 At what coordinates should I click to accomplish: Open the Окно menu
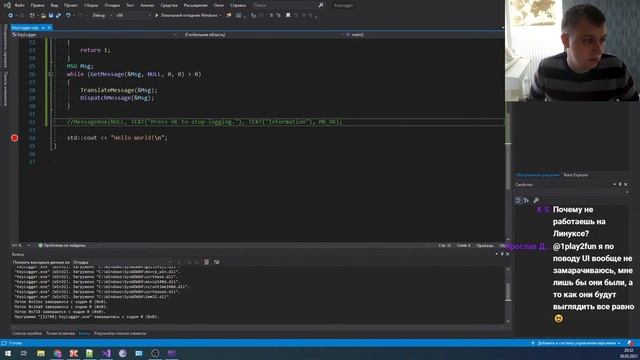[x=218, y=5]
